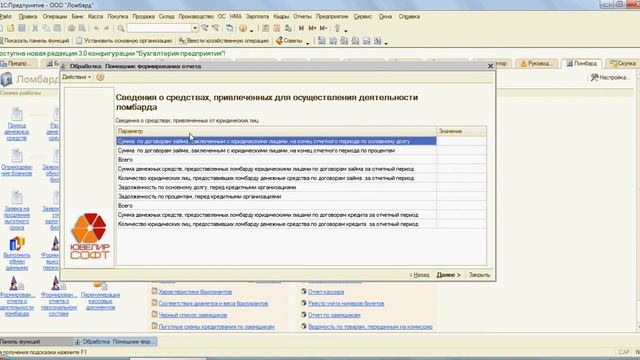The image size is (640, 360).
Task: Open the Сервис menu
Action: pos(362,16)
